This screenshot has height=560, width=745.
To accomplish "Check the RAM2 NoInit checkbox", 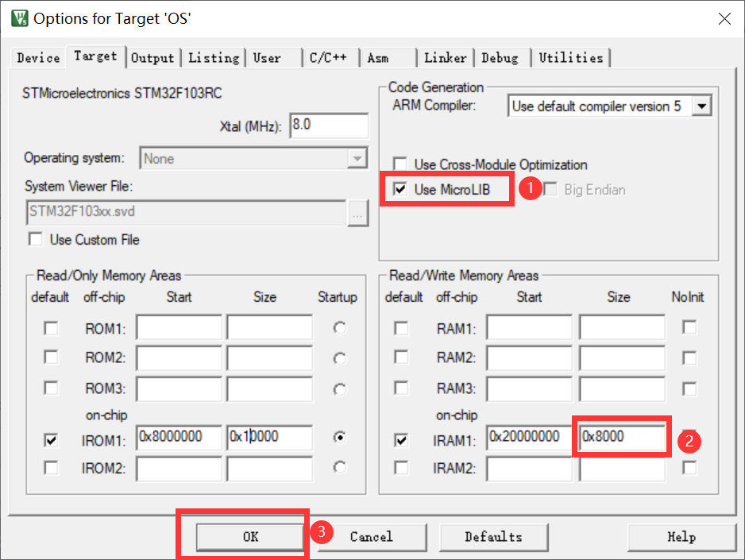I will pos(689,357).
